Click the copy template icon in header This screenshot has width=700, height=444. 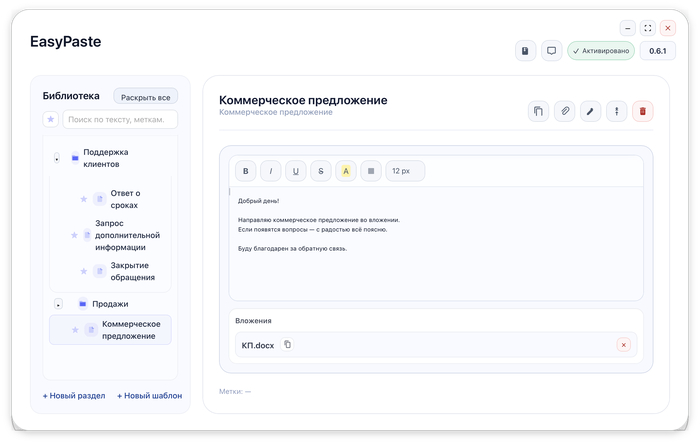click(539, 112)
